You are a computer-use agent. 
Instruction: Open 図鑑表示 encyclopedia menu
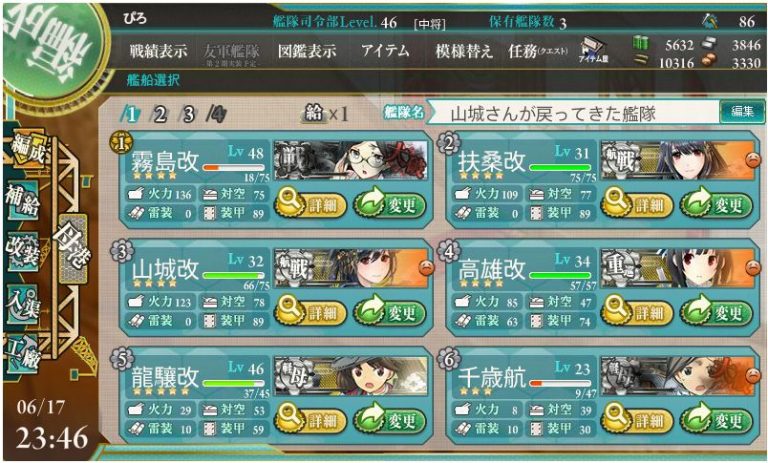click(x=307, y=51)
